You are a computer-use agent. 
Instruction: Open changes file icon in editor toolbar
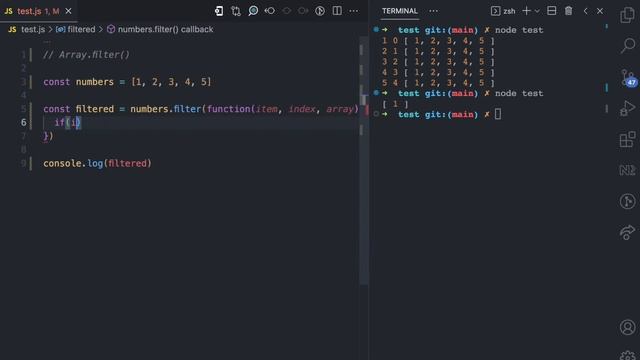pos(219,11)
